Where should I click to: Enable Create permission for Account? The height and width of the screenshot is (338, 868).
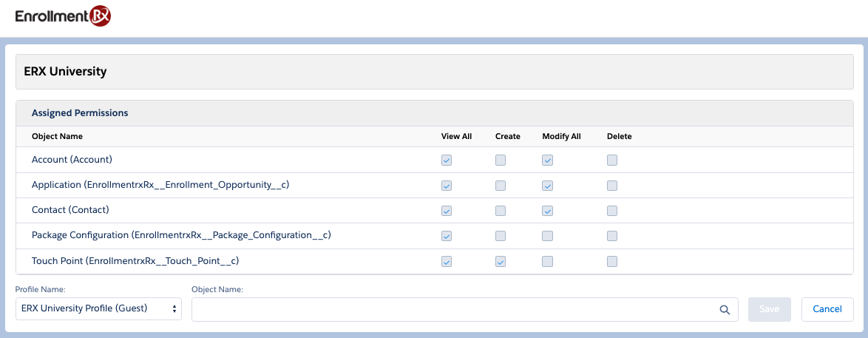(x=501, y=160)
